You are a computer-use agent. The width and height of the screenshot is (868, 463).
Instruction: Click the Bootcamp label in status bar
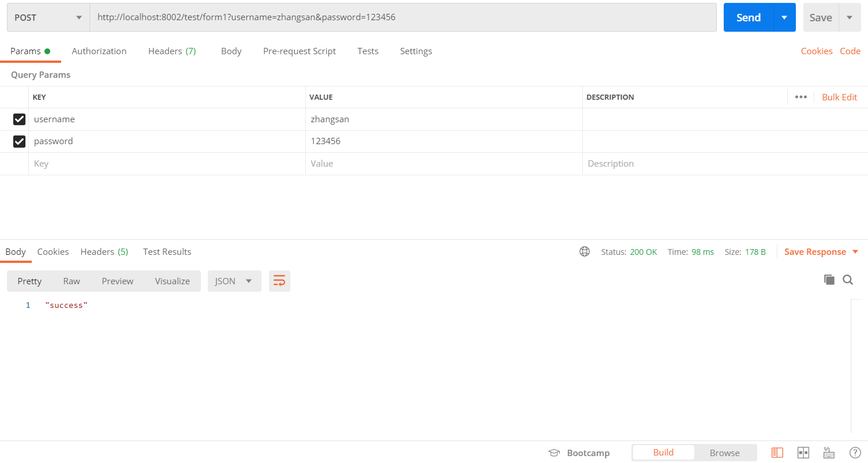click(588, 453)
